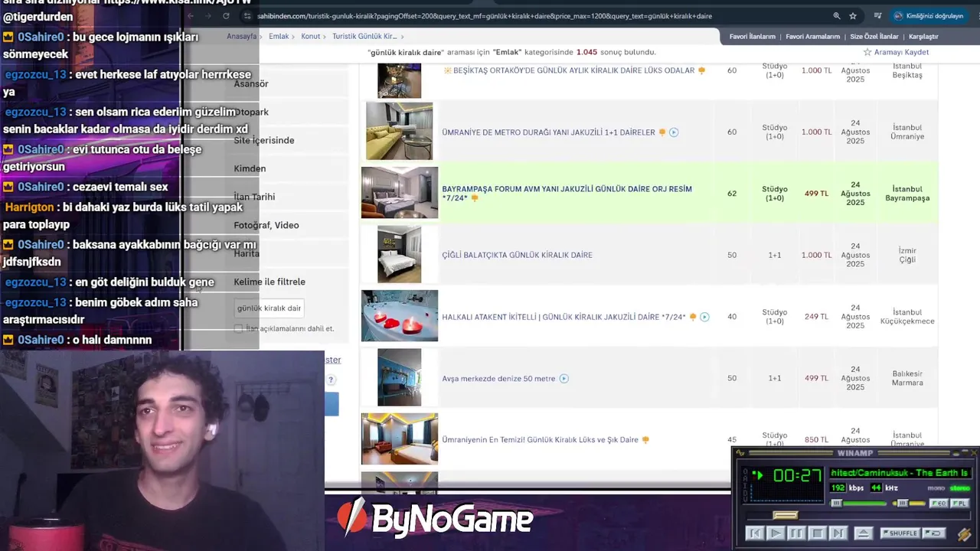Go to Emlak breadcrumb
The height and width of the screenshot is (551, 980).
coord(279,36)
